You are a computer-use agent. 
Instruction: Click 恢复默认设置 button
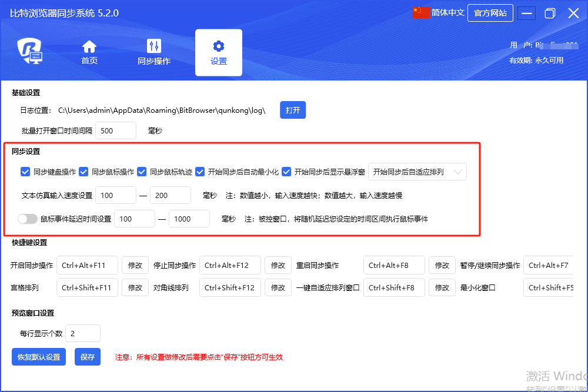click(x=39, y=357)
